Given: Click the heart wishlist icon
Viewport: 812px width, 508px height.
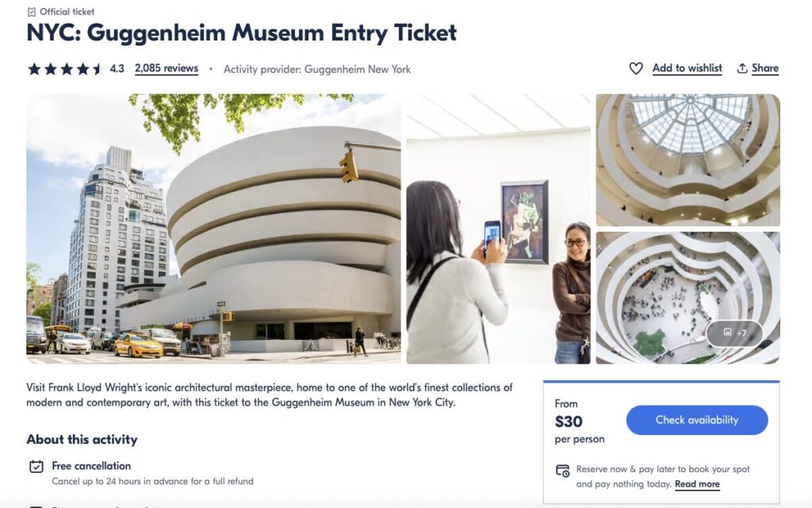Looking at the screenshot, I should click(636, 68).
